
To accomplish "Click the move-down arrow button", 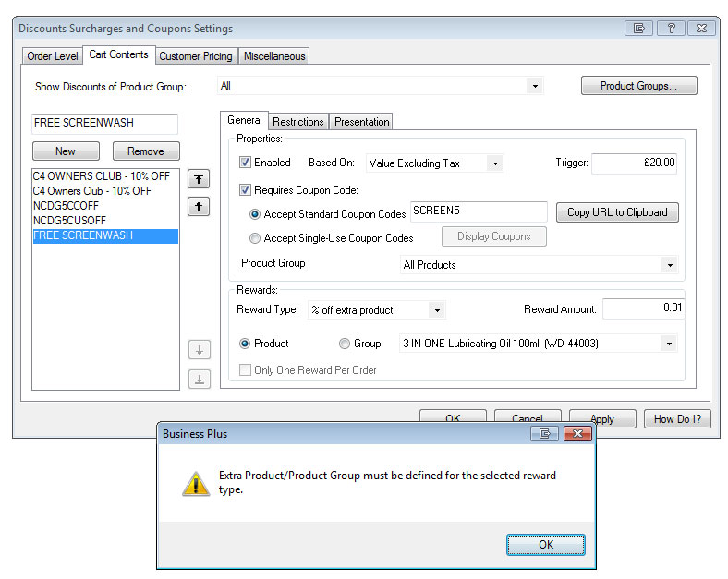I will click(x=199, y=350).
